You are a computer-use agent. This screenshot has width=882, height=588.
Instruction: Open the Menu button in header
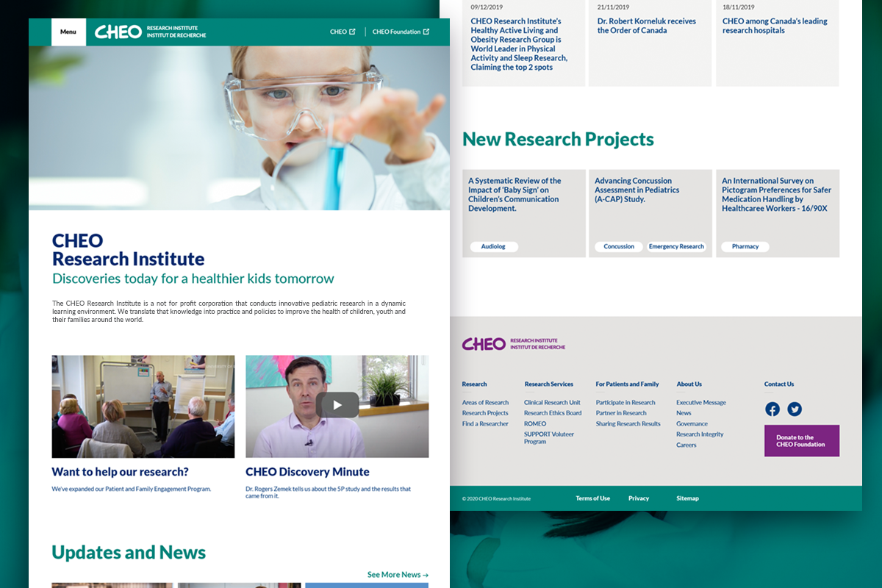click(x=68, y=32)
